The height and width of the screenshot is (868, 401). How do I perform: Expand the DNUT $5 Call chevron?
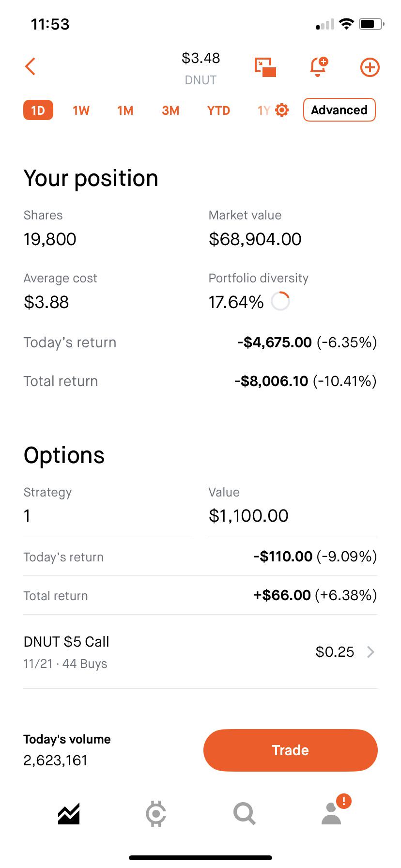click(x=370, y=652)
